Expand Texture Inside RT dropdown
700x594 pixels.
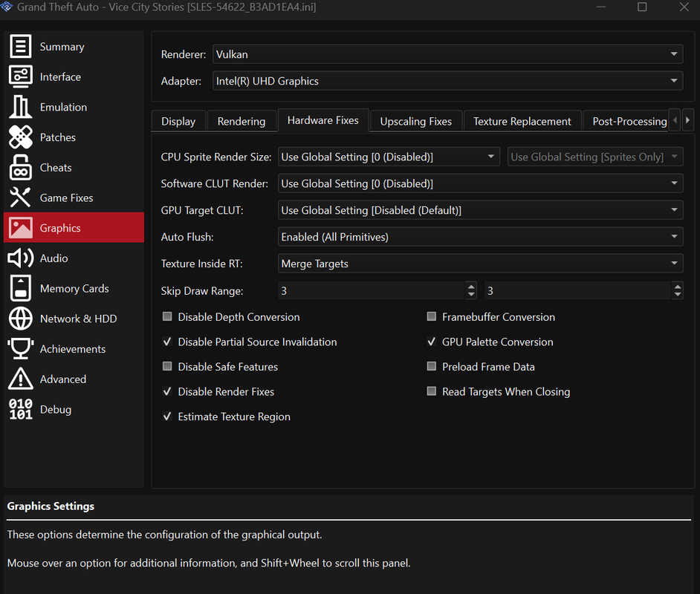click(x=480, y=264)
